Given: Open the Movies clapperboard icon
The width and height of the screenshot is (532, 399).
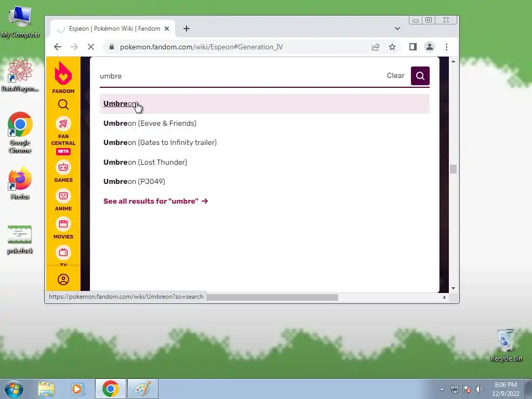Looking at the screenshot, I should [63, 224].
